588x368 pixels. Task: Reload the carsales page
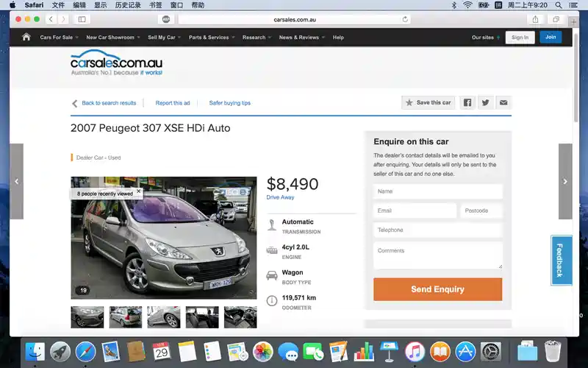[x=405, y=20]
